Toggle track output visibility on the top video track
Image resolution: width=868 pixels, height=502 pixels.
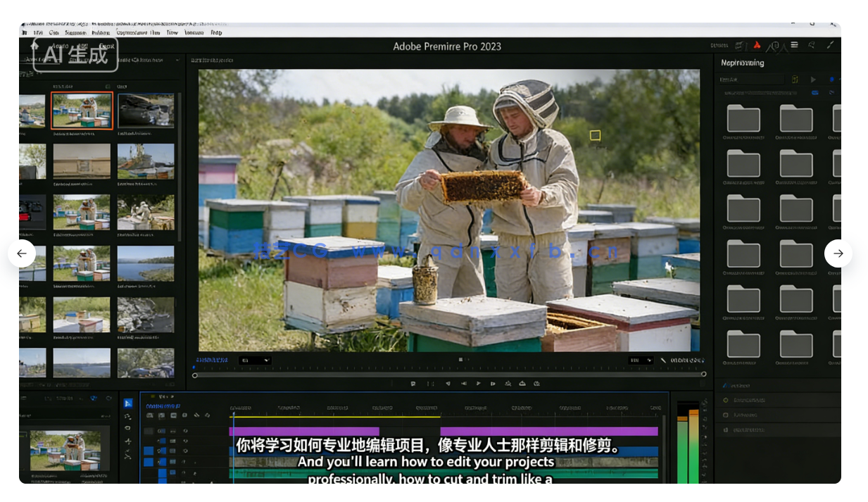point(184,432)
